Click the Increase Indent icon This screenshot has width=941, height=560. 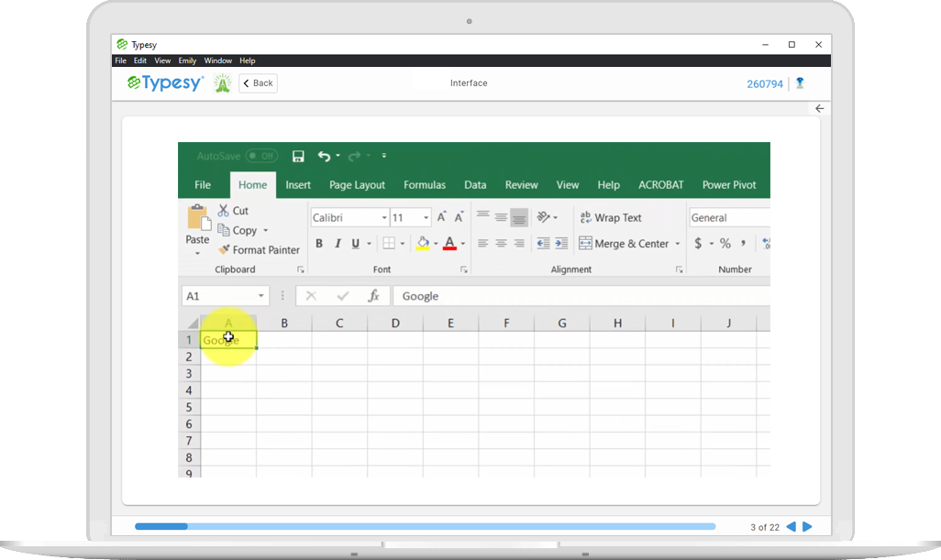coord(561,244)
